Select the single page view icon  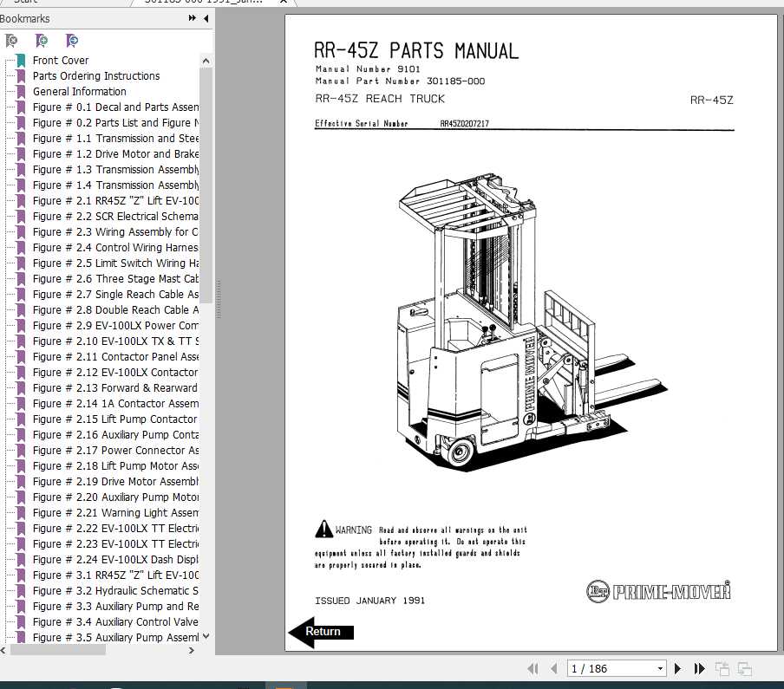pos(722,668)
